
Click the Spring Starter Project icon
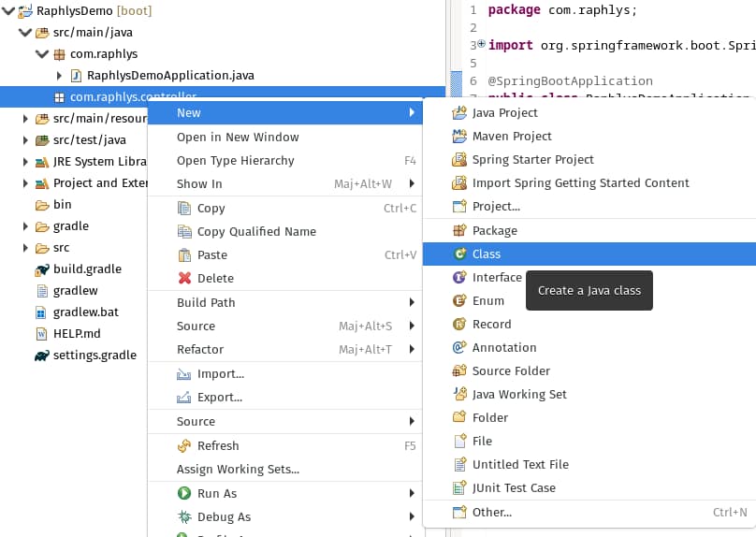pos(459,159)
